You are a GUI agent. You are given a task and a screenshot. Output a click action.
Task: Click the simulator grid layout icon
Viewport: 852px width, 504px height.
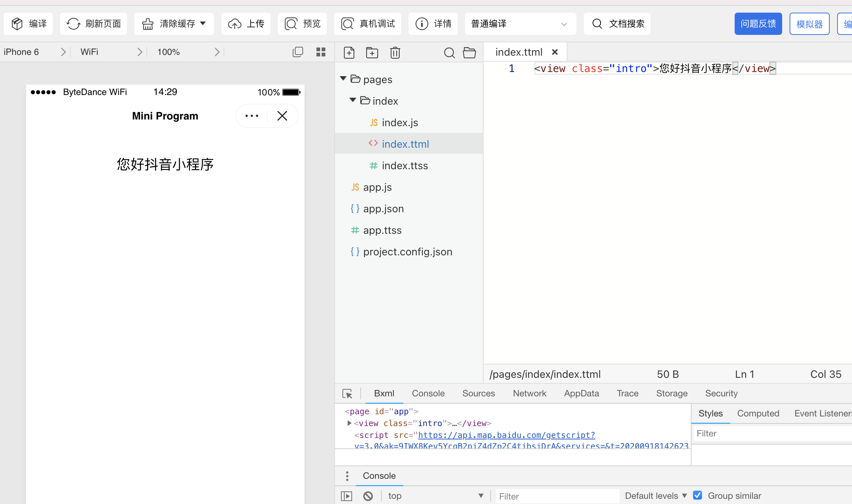click(321, 52)
